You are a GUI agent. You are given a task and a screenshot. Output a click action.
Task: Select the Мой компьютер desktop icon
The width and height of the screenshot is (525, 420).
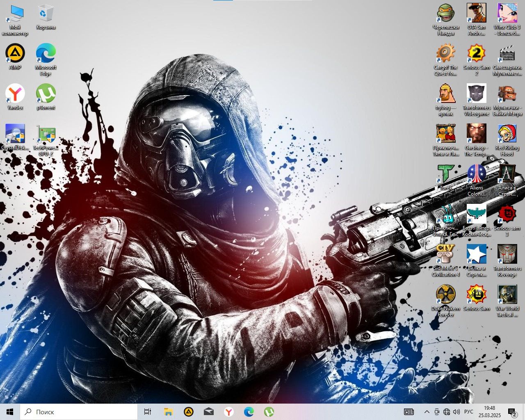coord(15,20)
